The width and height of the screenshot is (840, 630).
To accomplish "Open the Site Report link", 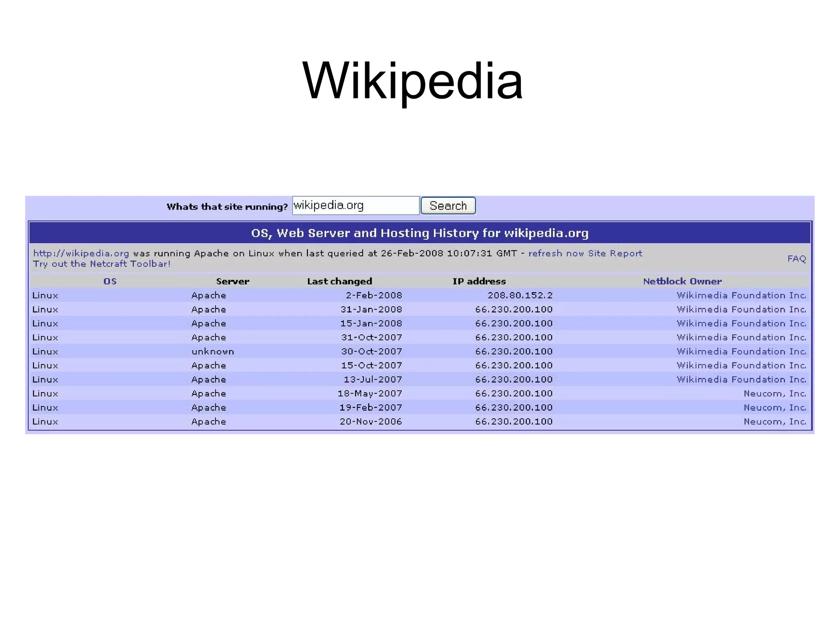I will [x=615, y=253].
